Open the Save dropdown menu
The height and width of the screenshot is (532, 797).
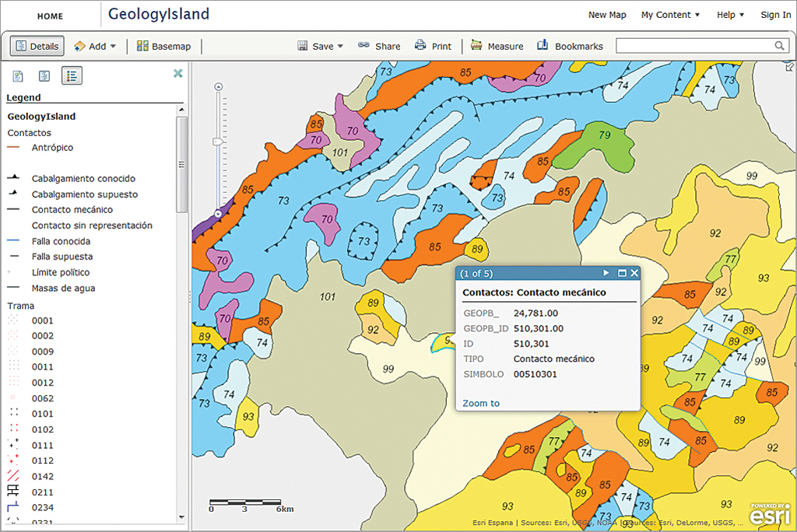pyautogui.click(x=320, y=46)
